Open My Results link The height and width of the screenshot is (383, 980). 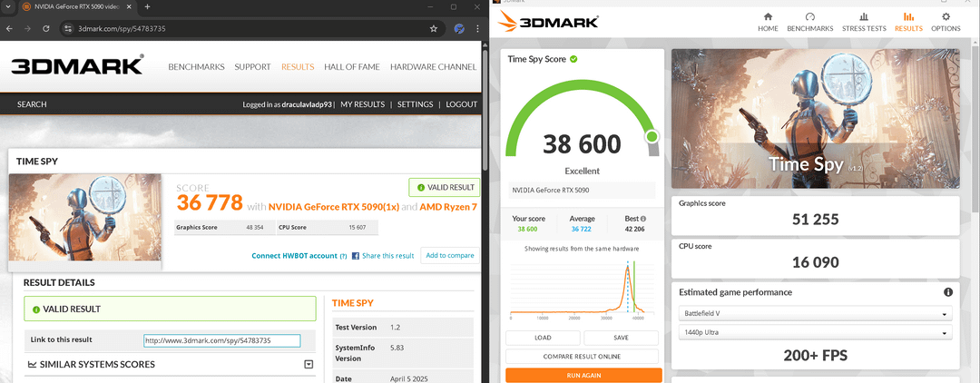pyautogui.click(x=362, y=104)
